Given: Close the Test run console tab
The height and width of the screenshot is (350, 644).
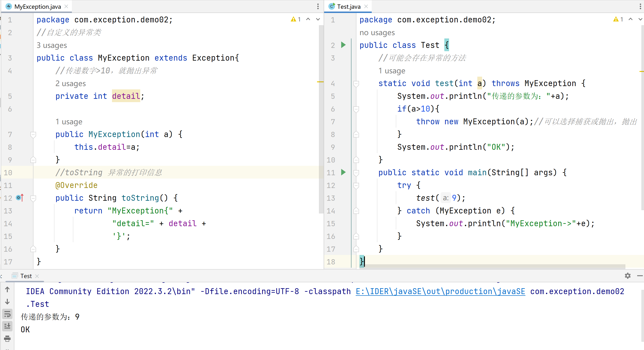Looking at the screenshot, I should (37, 276).
